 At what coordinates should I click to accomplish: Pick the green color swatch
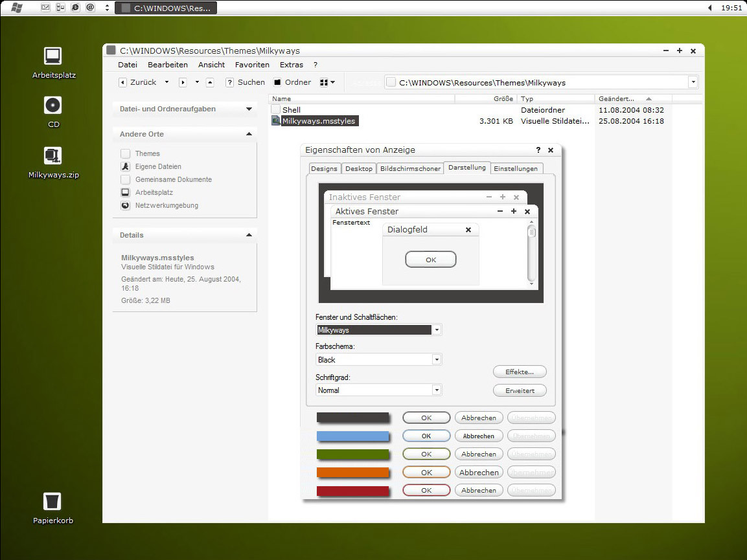[353, 454]
